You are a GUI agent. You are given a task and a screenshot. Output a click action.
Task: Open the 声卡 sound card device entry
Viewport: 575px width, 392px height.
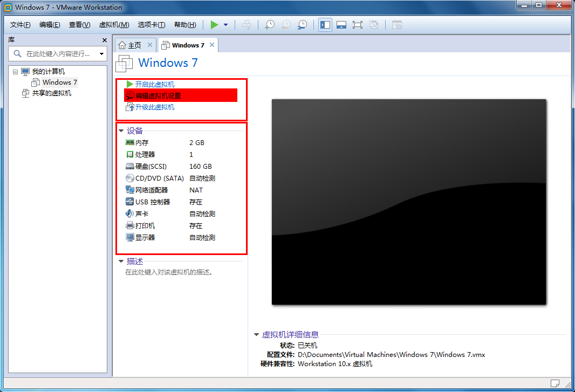(x=137, y=214)
